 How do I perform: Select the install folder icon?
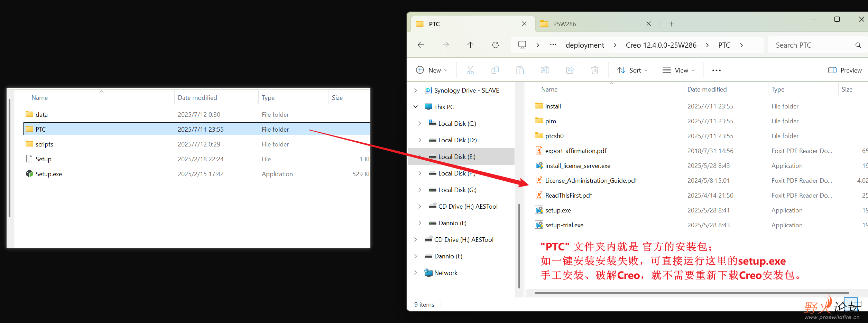click(x=539, y=106)
